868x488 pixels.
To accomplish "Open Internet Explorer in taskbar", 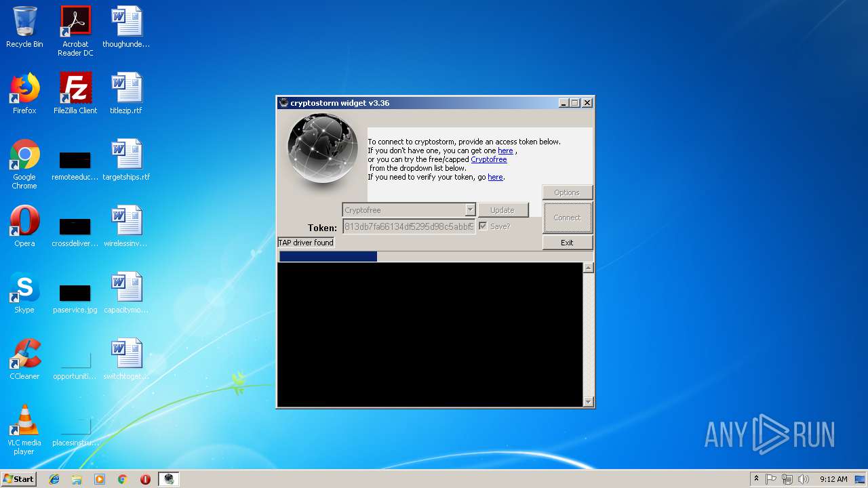I will [x=54, y=479].
